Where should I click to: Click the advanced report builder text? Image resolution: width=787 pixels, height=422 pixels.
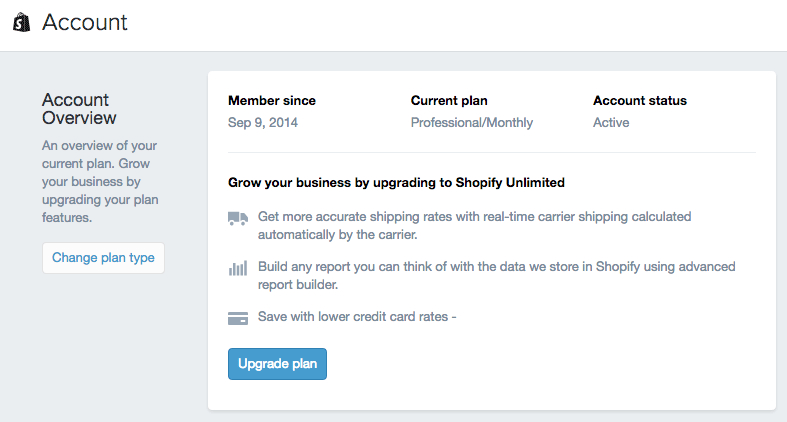pyautogui.click(x=496, y=275)
